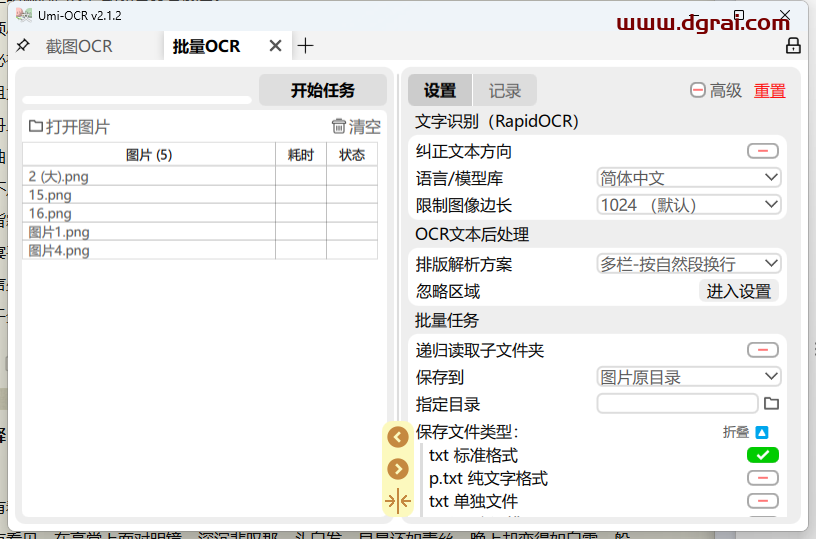Open the 记录 tab
This screenshot has width=816, height=539.
click(504, 91)
